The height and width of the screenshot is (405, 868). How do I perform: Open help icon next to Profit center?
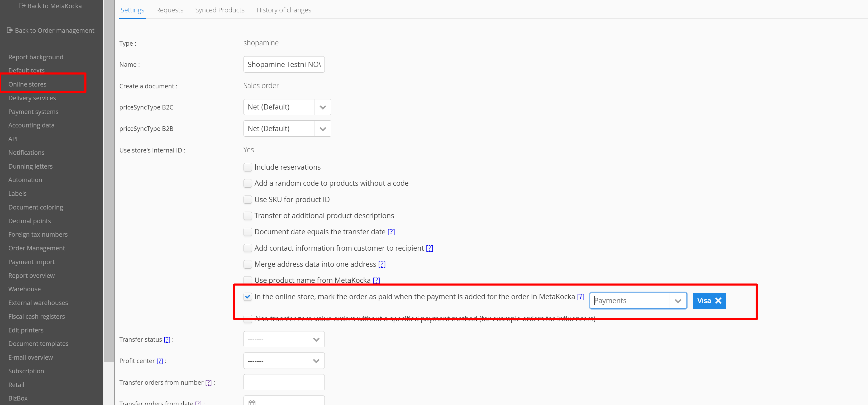pos(160,361)
